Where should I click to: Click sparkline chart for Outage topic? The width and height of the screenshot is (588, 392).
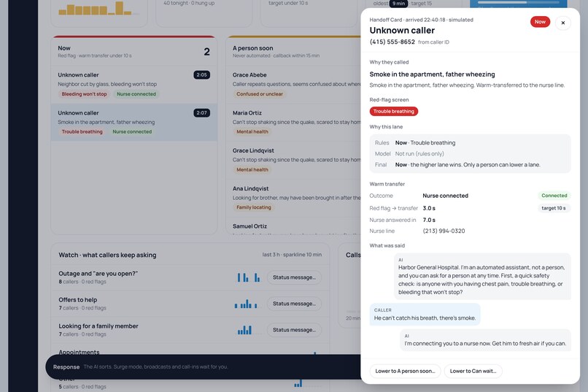click(248, 277)
